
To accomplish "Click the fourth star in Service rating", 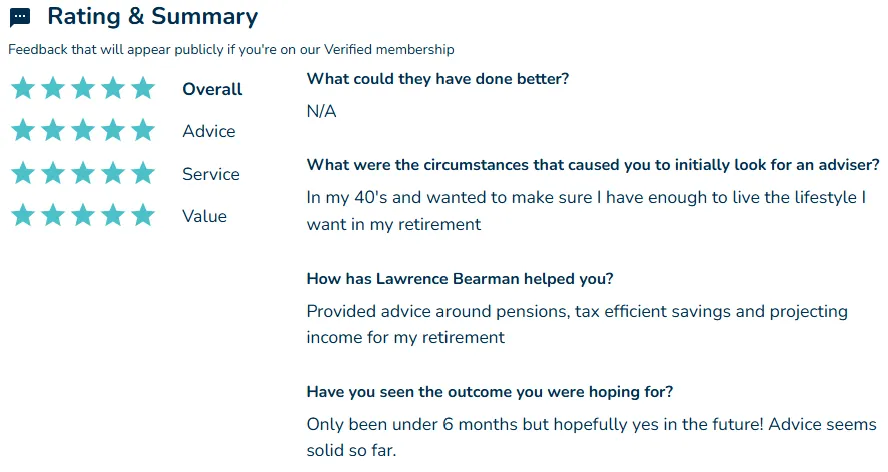I will (x=113, y=173).
